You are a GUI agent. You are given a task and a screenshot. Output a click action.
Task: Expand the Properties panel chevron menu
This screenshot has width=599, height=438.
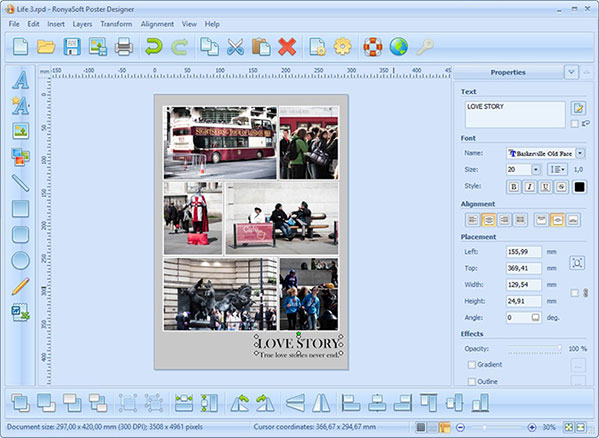(571, 72)
